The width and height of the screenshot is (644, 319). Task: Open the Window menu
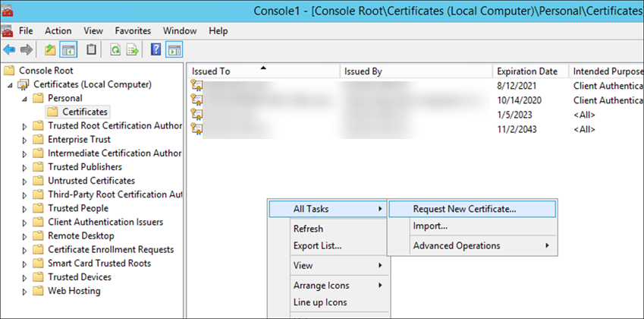(x=180, y=31)
